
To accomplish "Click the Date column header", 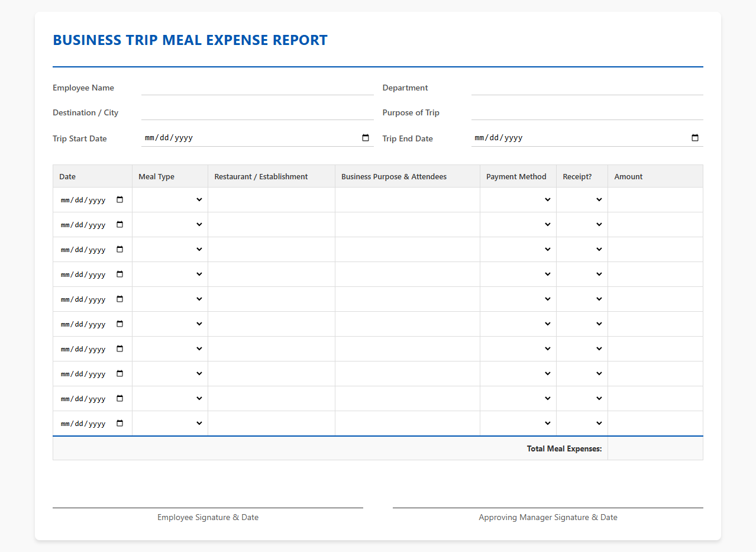I will 92,176.
